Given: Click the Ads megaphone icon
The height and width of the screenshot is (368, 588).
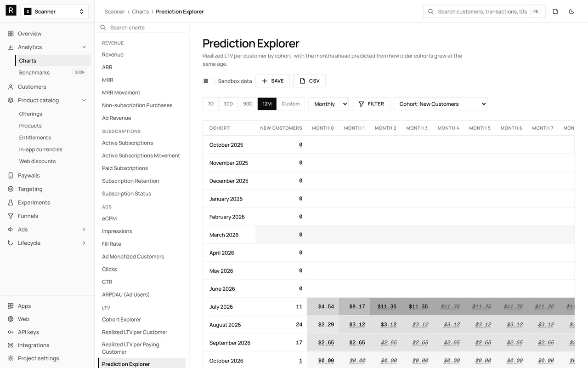Looking at the screenshot, I should [11, 230].
